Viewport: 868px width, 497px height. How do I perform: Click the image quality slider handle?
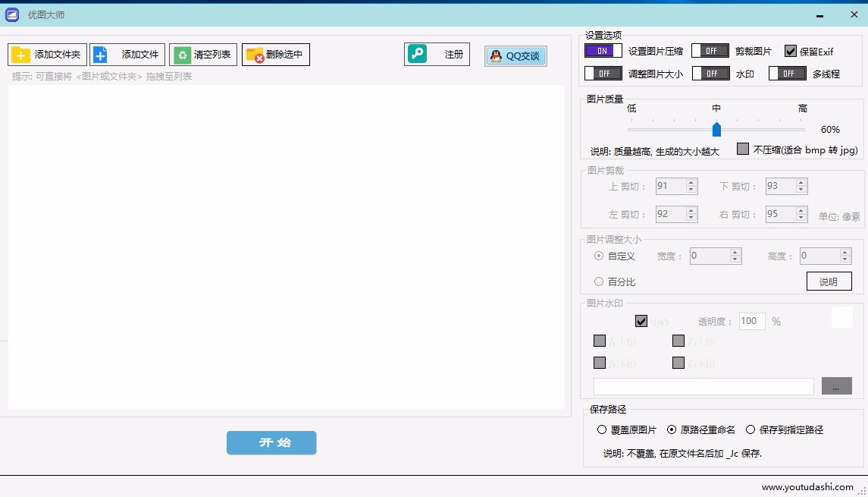click(716, 129)
